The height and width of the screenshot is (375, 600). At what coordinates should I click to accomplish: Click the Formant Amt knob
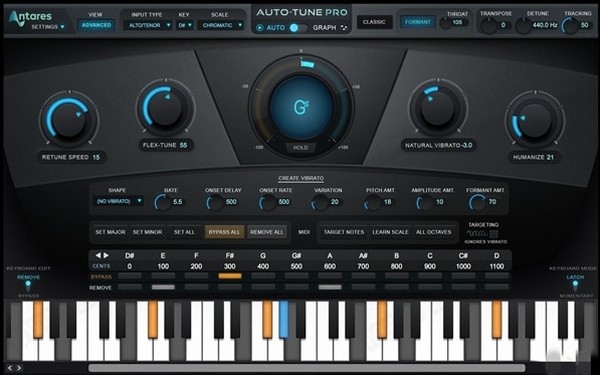click(477, 202)
